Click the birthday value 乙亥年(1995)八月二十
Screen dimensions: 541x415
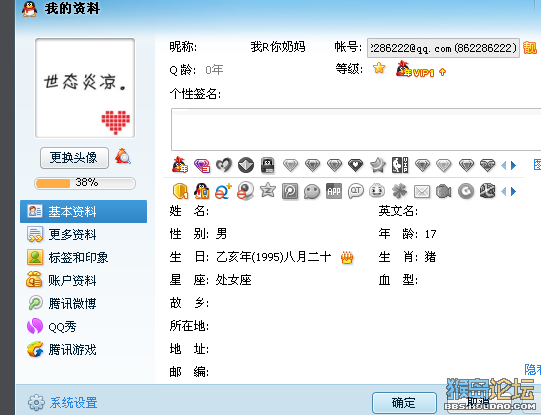[274, 257]
